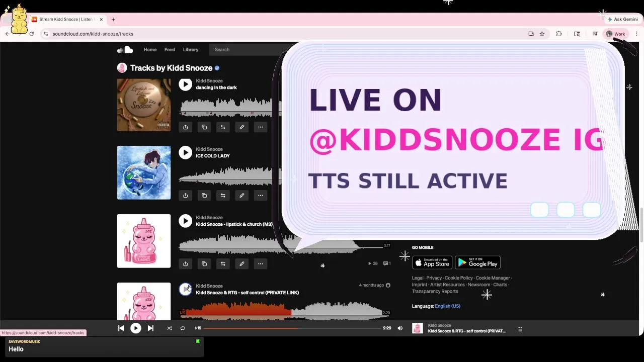Mute with the volume speaker icon
The width and height of the screenshot is (644, 362).
pyautogui.click(x=400, y=328)
